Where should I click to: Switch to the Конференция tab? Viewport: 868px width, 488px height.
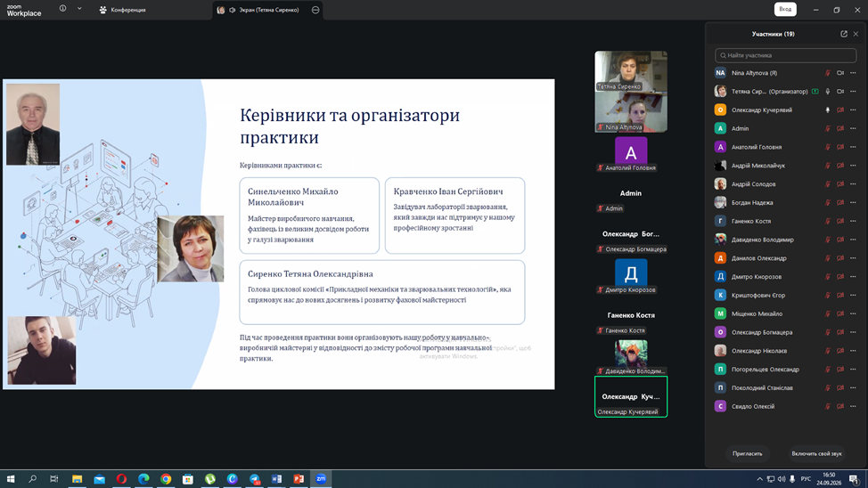tap(122, 10)
